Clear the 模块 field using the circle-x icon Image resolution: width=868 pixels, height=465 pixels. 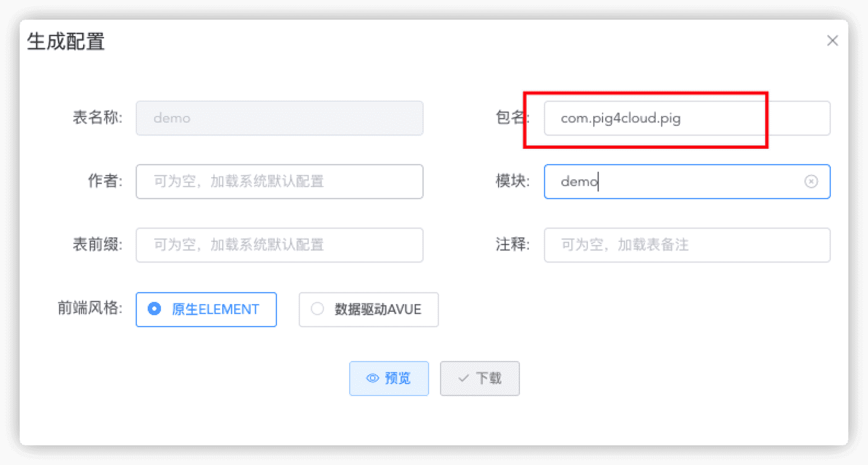pos(811,182)
